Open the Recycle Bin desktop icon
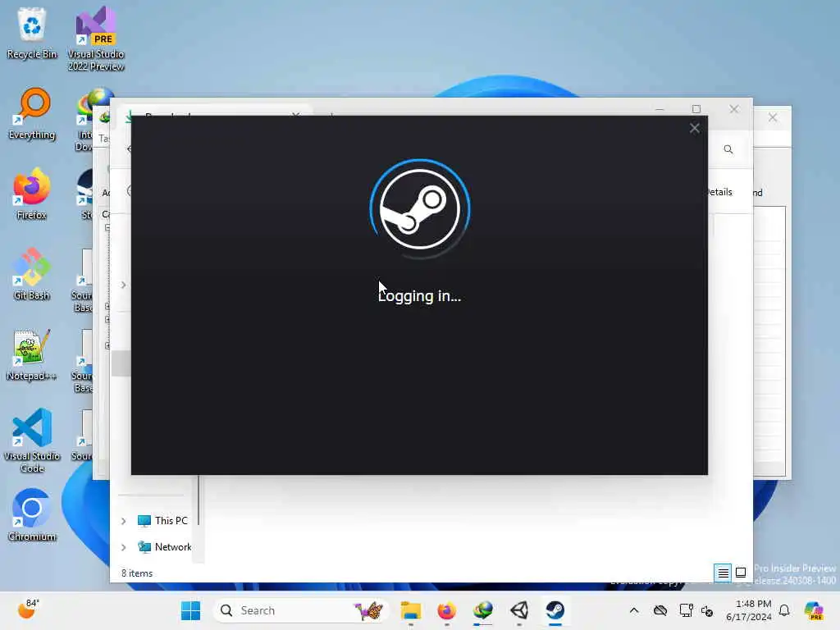The width and height of the screenshot is (840, 630). click(x=32, y=33)
